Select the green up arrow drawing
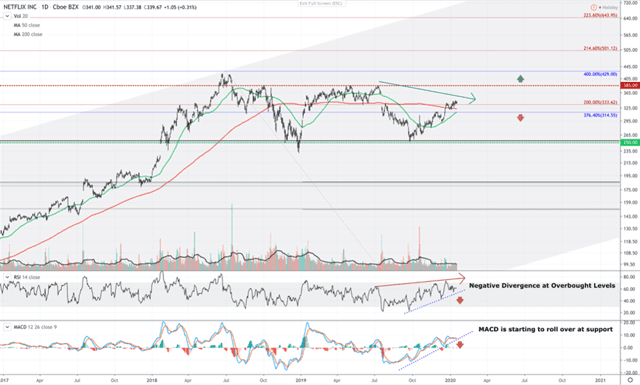This screenshot has height=385, width=640. coord(520,78)
